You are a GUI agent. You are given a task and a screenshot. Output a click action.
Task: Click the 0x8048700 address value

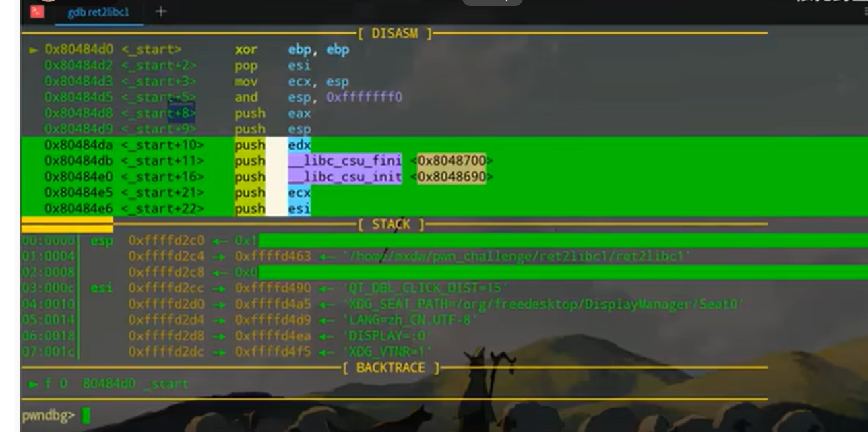pyautogui.click(x=452, y=160)
